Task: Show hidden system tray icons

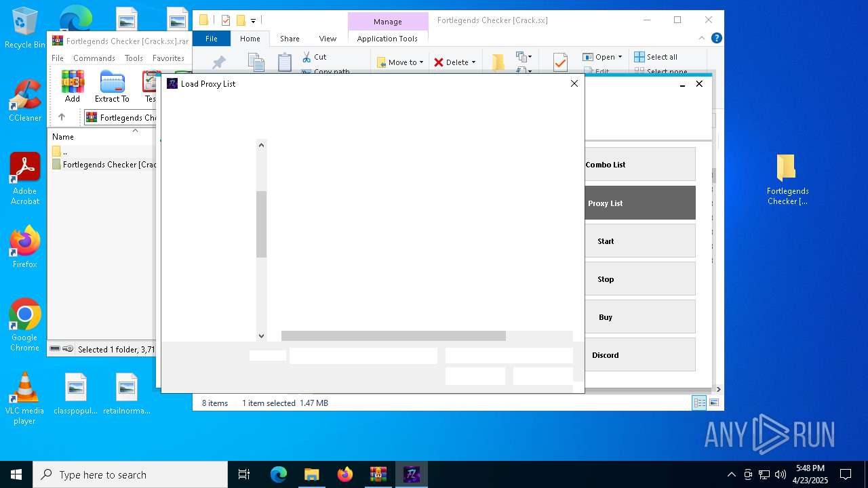Action: 731,474
